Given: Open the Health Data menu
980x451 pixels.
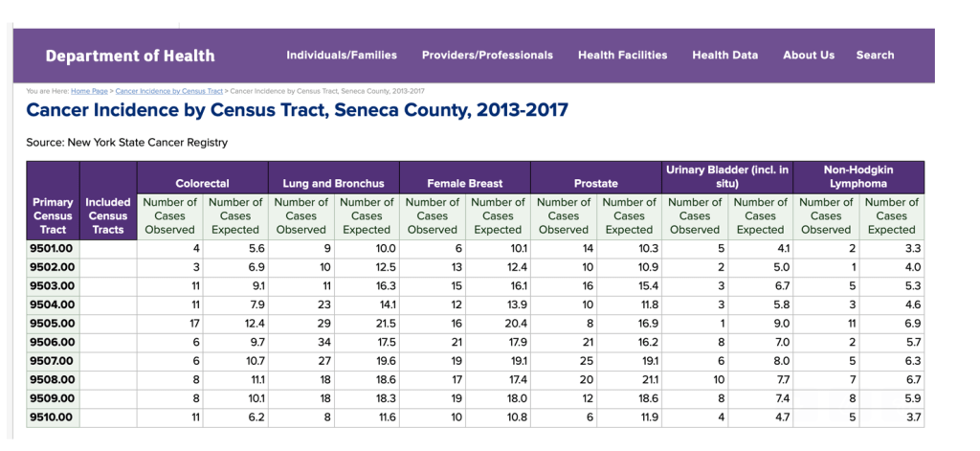Looking at the screenshot, I should click(724, 56).
